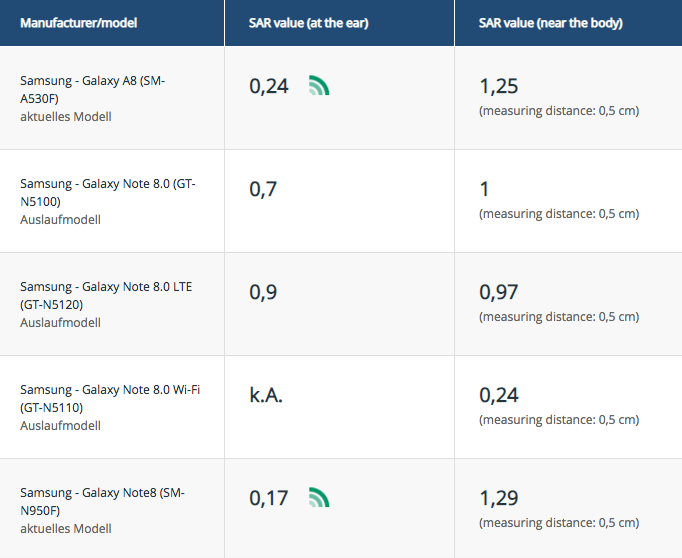Click the 0,97 near-body SAR value
Viewport: 682px width, 558px height.
point(499,292)
